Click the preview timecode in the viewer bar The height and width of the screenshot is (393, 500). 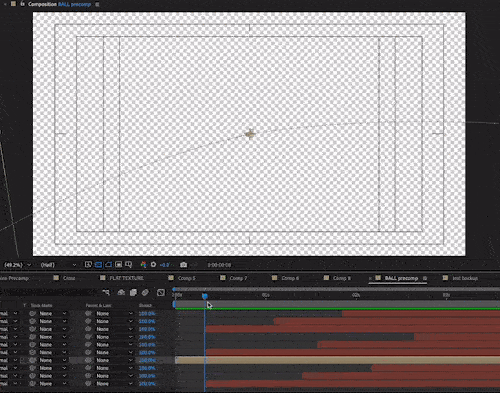(219, 265)
